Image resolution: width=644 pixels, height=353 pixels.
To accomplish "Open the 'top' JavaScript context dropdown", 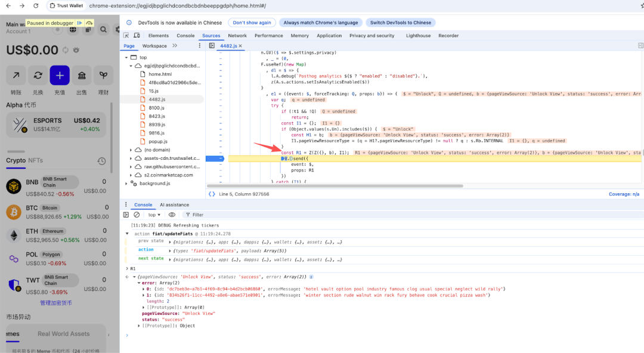I will pos(154,215).
